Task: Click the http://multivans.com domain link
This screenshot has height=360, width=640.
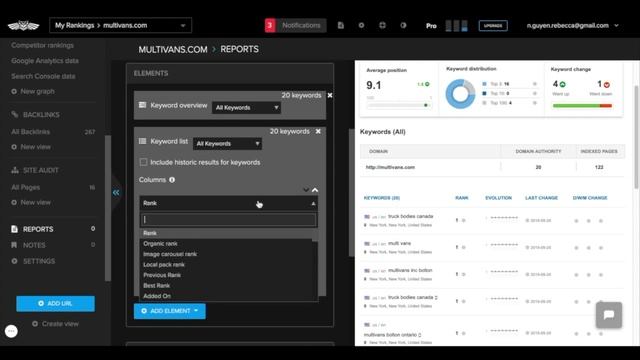Action: click(390, 167)
